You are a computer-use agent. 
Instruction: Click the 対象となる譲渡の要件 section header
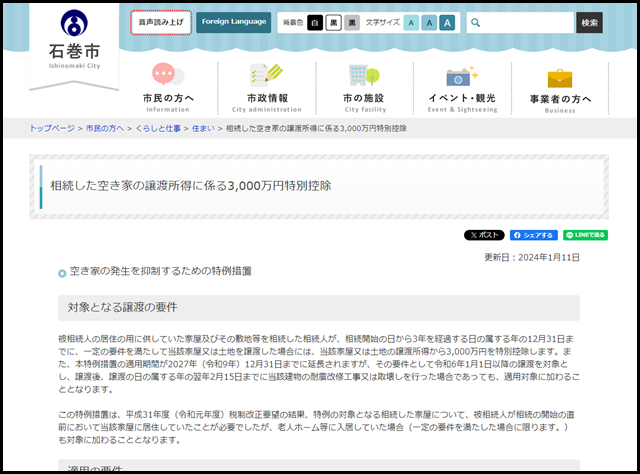point(319,307)
